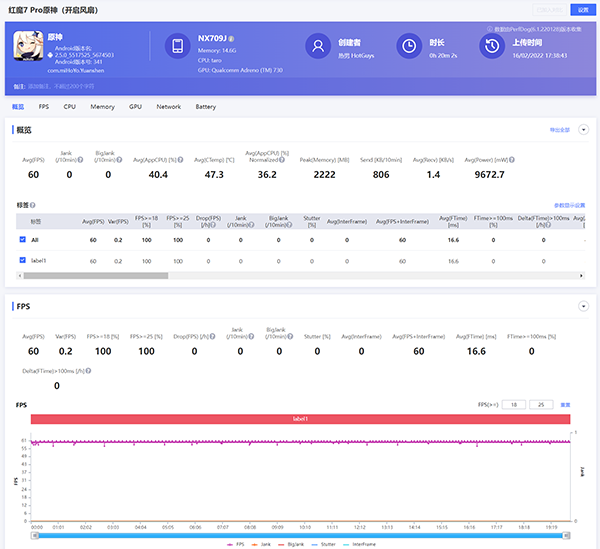Click right handle of chart time slider
The image size is (600, 549).
click(566, 536)
